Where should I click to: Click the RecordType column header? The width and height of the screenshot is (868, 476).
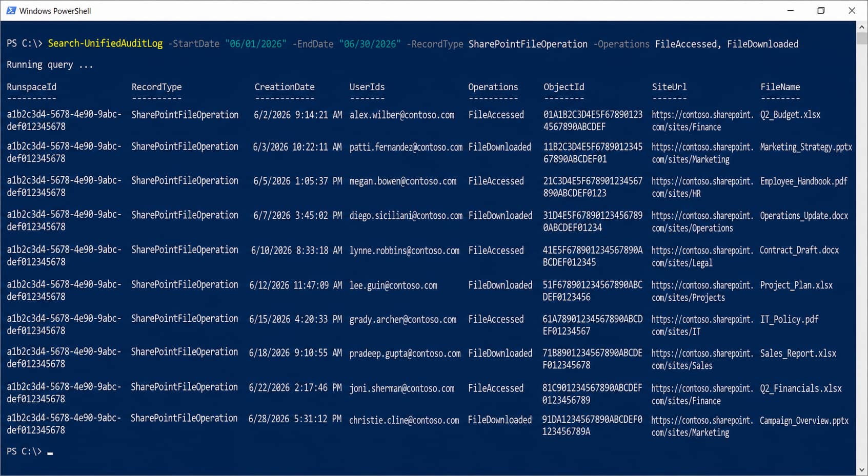click(x=156, y=87)
